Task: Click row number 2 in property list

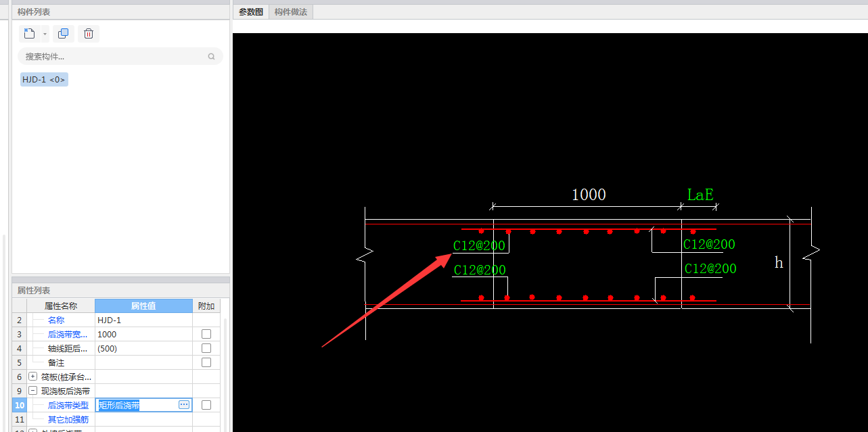Action: coord(20,320)
